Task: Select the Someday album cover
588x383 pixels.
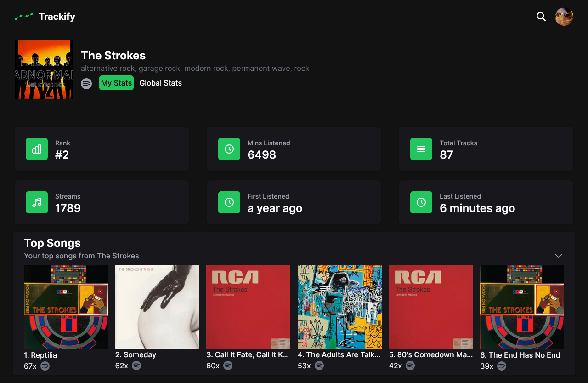Action: click(x=157, y=307)
